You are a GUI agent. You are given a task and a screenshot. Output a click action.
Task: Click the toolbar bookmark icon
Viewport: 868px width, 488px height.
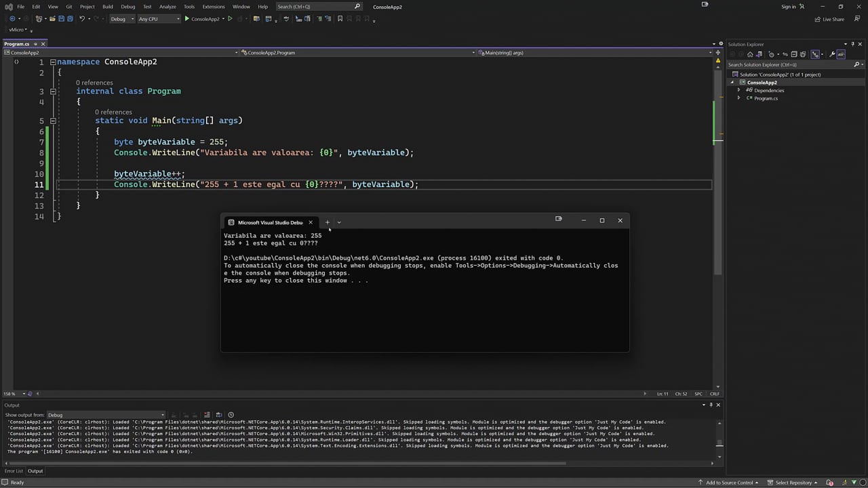(x=340, y=19)
